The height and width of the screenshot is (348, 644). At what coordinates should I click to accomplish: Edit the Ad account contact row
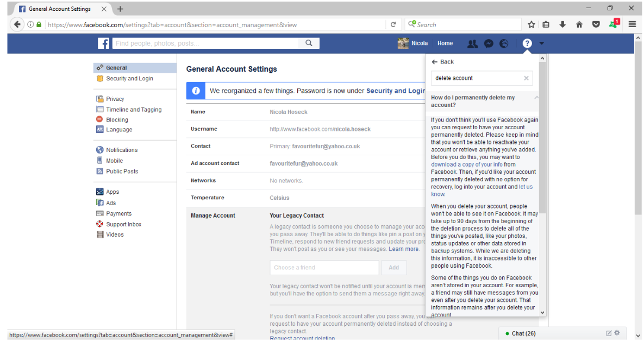305,164
